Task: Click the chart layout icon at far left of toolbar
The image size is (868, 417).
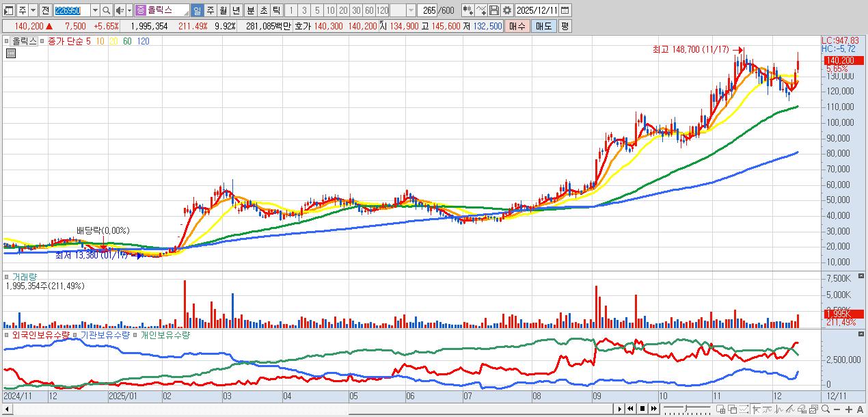Action: point(8,10)
